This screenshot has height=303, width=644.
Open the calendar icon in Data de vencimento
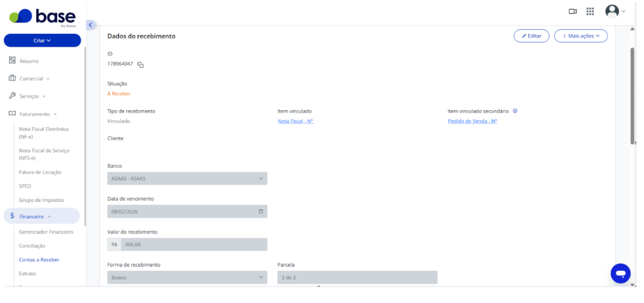(261, 211)
